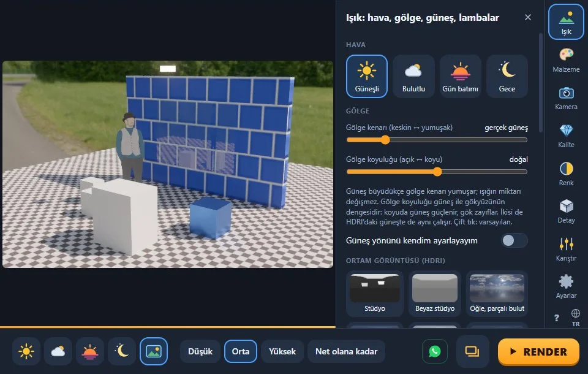The image size is (588, 374).
Task: Adjust Gölge koyuluğu slider handle
Action: click(437, 172)
